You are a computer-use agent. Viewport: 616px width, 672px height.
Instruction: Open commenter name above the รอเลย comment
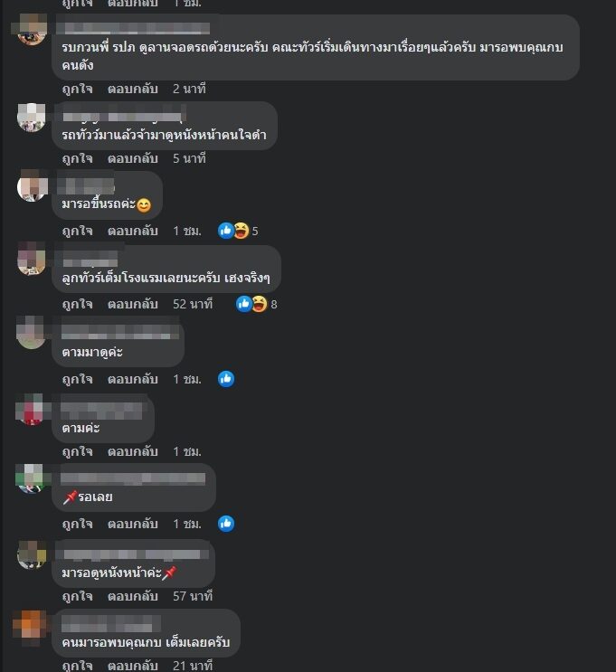[133, 478]
